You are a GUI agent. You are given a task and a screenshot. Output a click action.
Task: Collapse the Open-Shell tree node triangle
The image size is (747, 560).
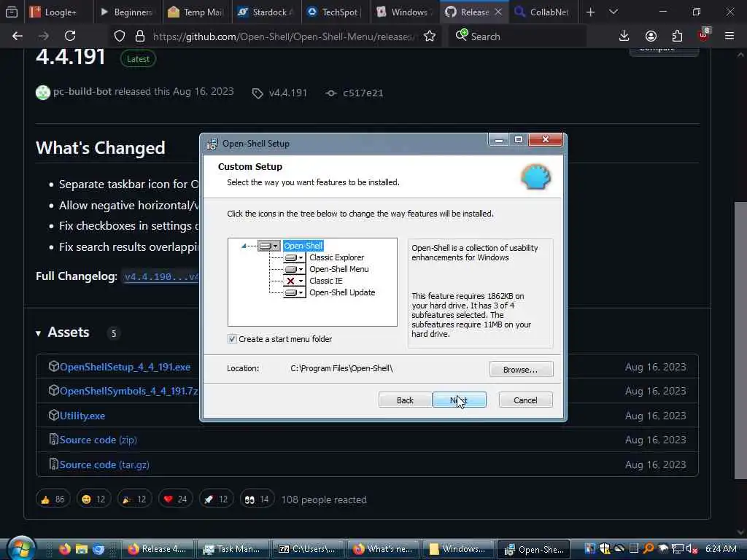point(244,246)
